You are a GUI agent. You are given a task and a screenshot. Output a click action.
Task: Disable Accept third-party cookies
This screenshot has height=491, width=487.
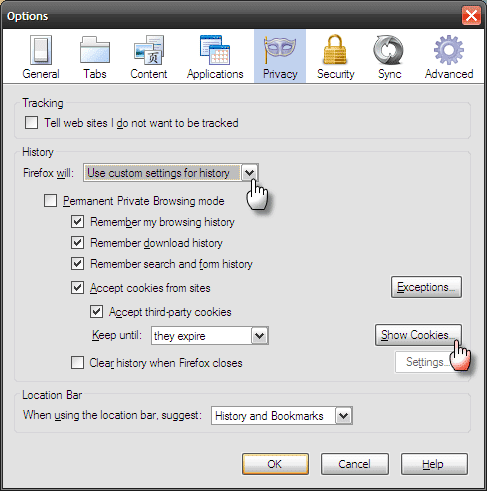(x=96, y=312)
